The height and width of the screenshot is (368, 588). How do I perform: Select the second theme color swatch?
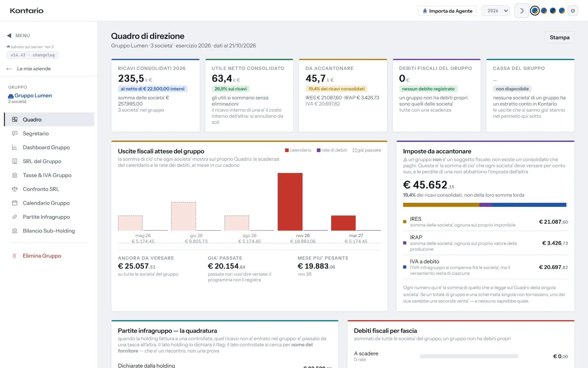tap(544, 11)
